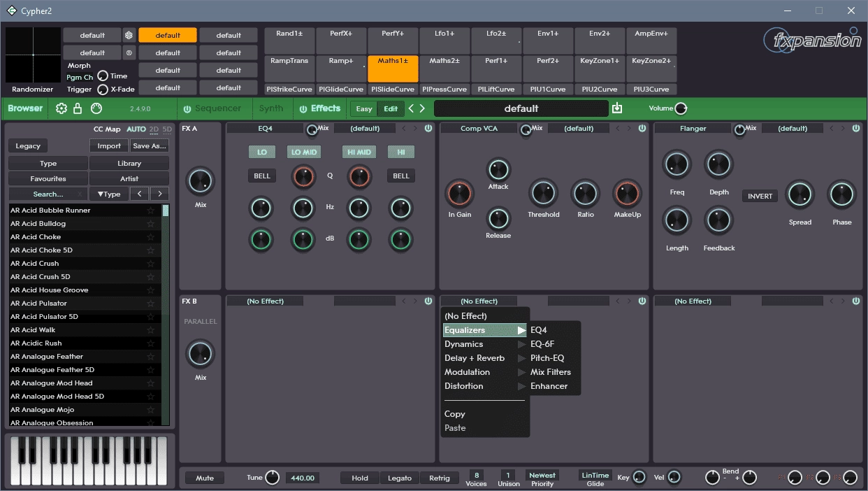The height and width of the screenshot is (491, 868).
Task: Open the settings gear icon
Action: (62, 108)
